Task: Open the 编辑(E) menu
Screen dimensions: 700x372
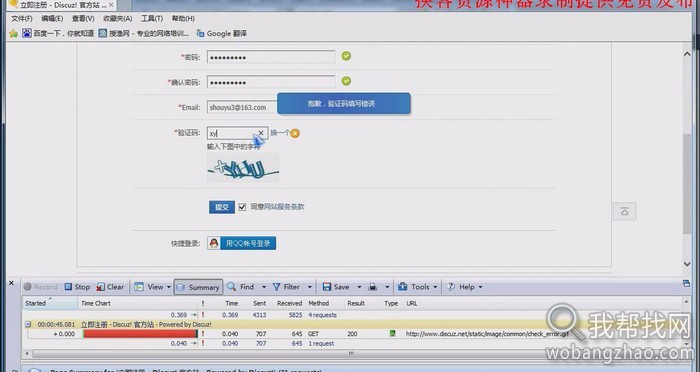Action: click(52, 19)
